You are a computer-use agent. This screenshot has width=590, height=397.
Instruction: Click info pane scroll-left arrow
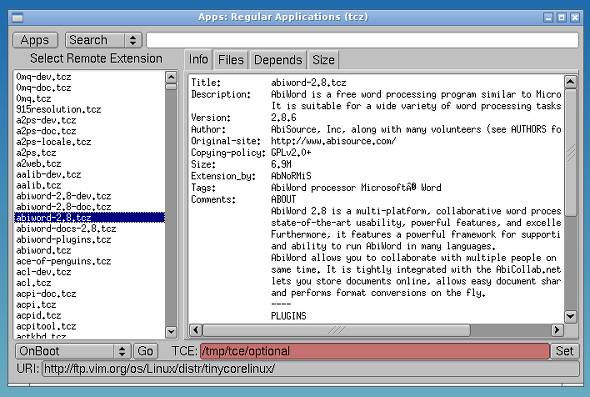tap(195, 330)
